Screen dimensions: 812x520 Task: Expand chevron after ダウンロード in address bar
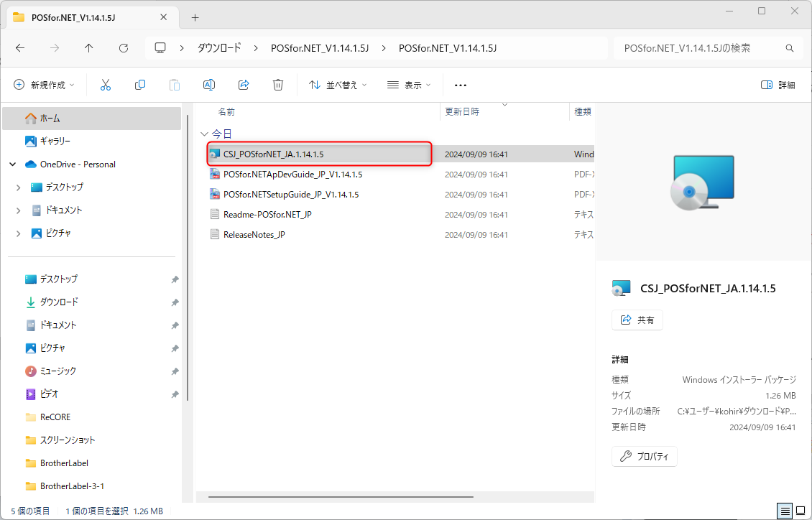click(x=256, y=48)
